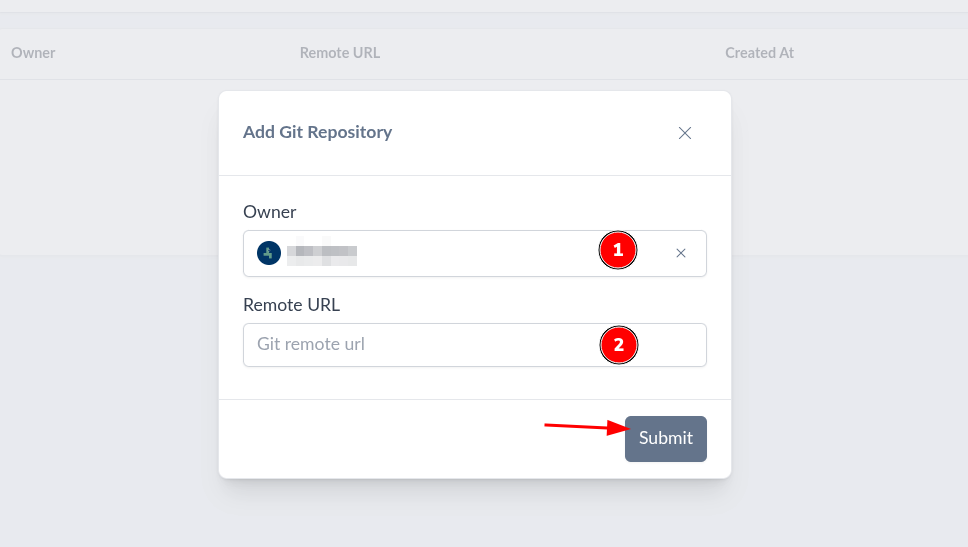Click the owner's round avatar icon
968x547 pixels.
click(268, 253)
